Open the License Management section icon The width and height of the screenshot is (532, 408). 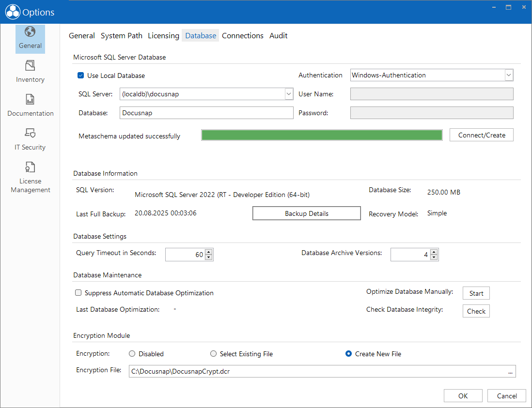tap(30, 167)
